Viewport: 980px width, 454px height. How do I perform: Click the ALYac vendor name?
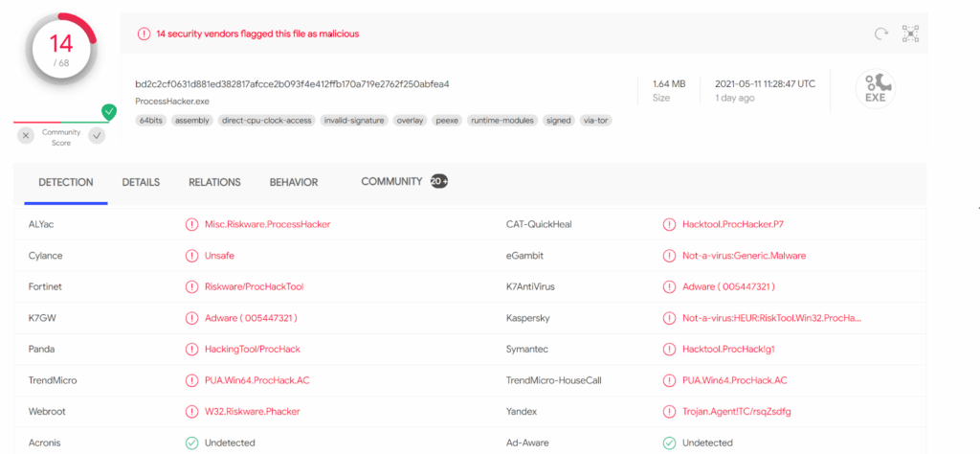click(x=40, y=224)
